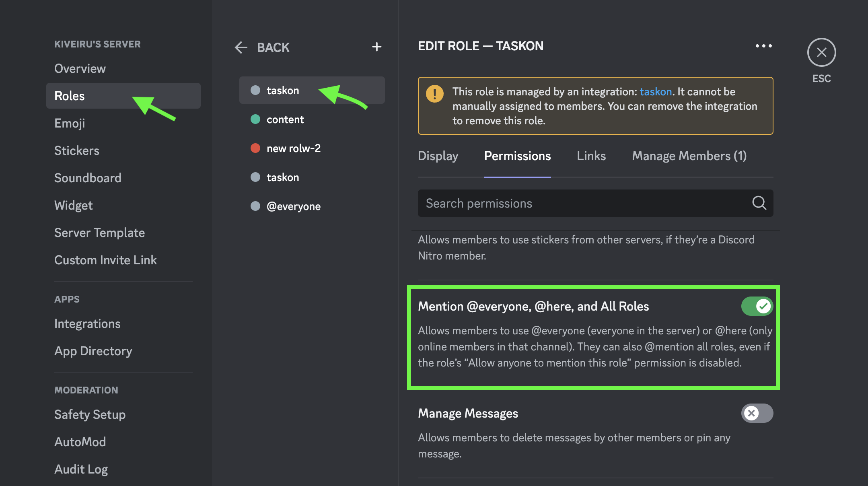Open the Audit Log

coord(123,469)
